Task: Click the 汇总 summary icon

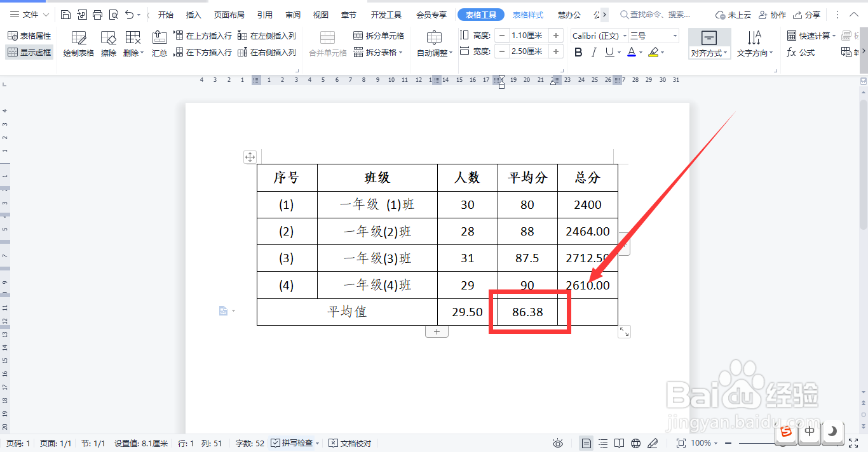Action: [x=159, y=44]
